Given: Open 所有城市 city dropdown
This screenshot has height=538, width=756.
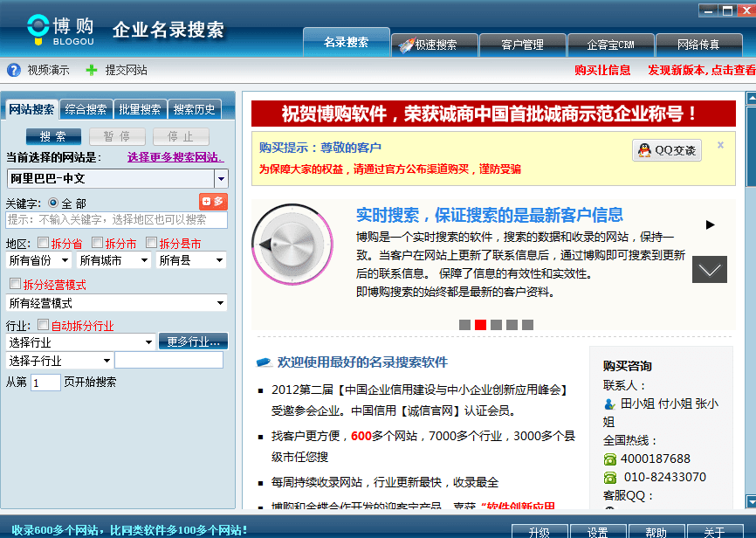Looking at the screenshot, I should 113,260.
